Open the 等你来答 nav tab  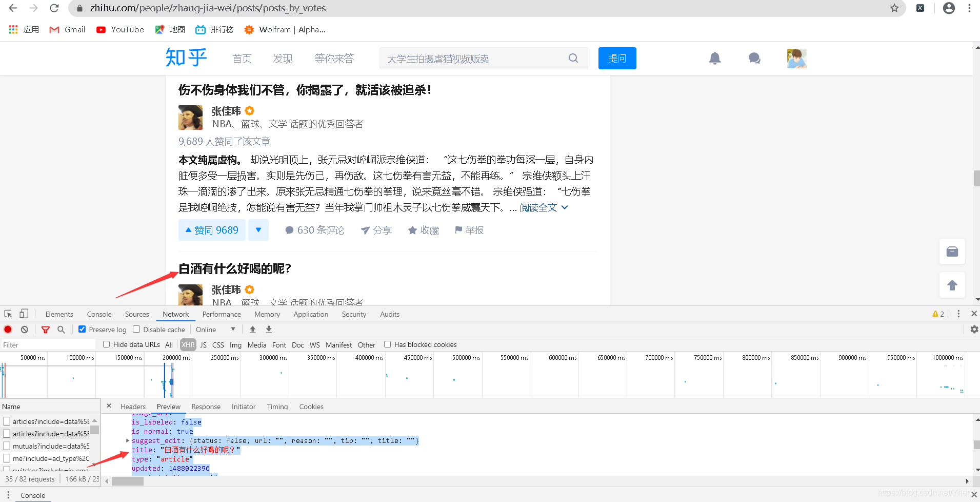(334, 59)
